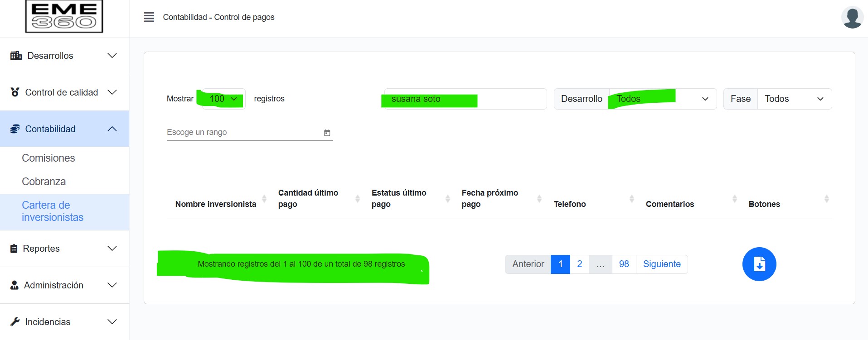
Task: Click the hamburger menu icon
Action: [149, 17]
